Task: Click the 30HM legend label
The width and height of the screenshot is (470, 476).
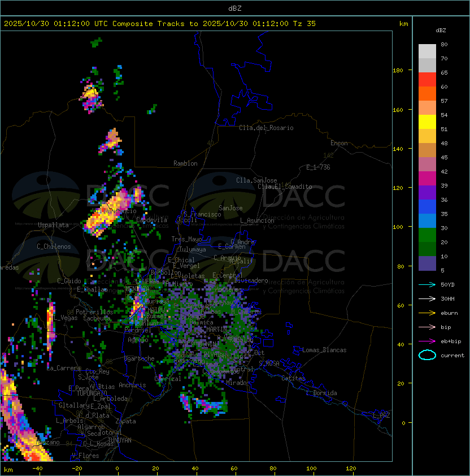Action: pos(447,298)
